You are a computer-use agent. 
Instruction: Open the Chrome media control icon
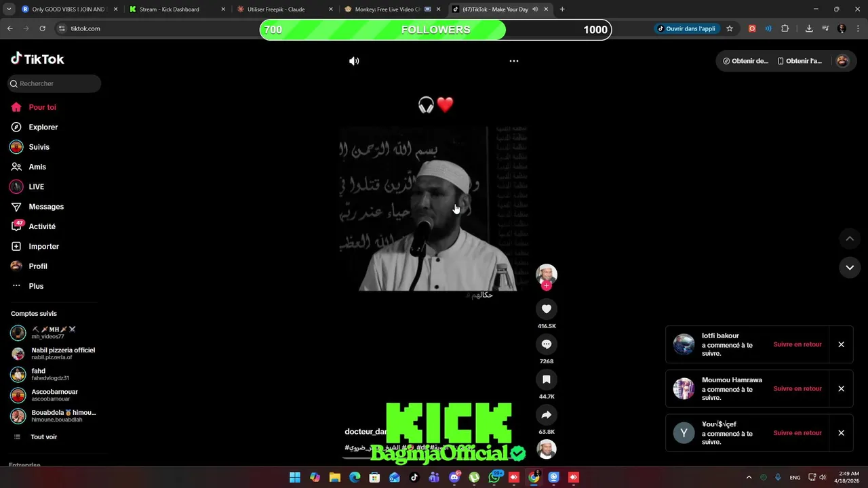point(825,28)
